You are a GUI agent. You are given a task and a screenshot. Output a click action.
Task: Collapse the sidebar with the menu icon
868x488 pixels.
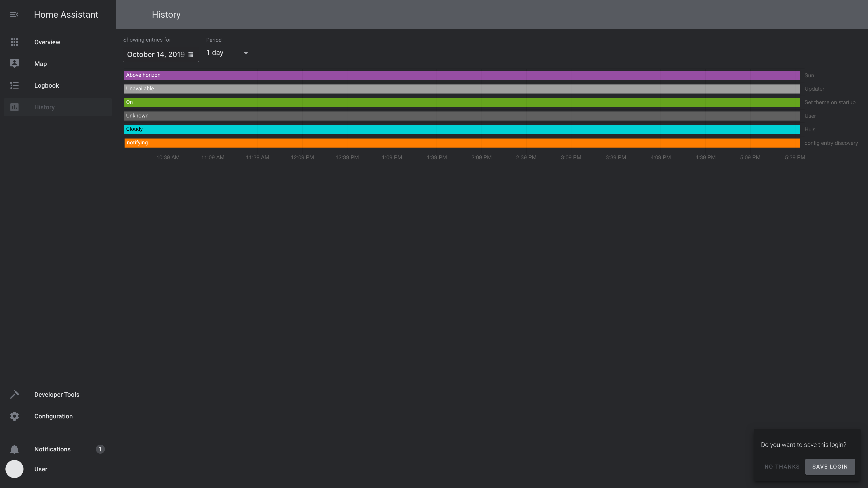14,14
